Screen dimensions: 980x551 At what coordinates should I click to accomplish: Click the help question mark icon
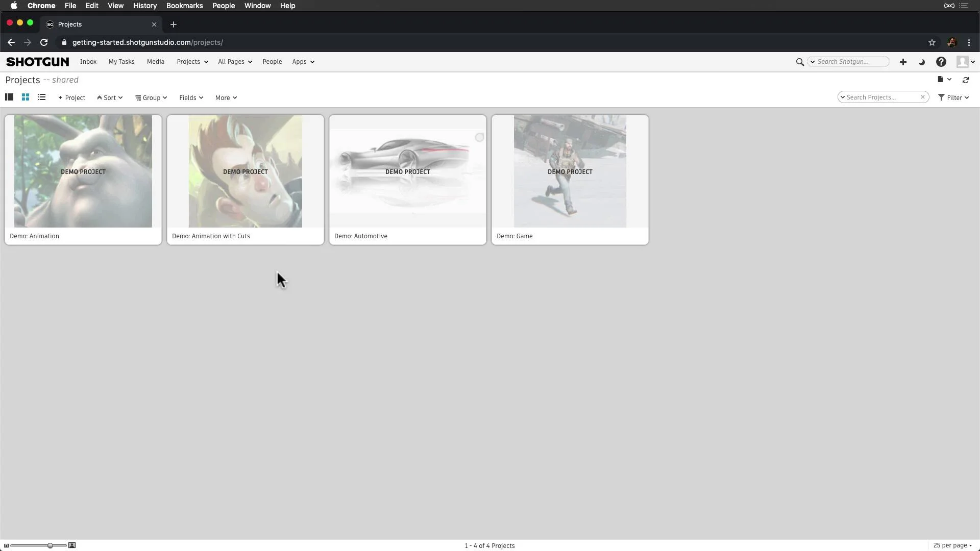click(941, 62)
